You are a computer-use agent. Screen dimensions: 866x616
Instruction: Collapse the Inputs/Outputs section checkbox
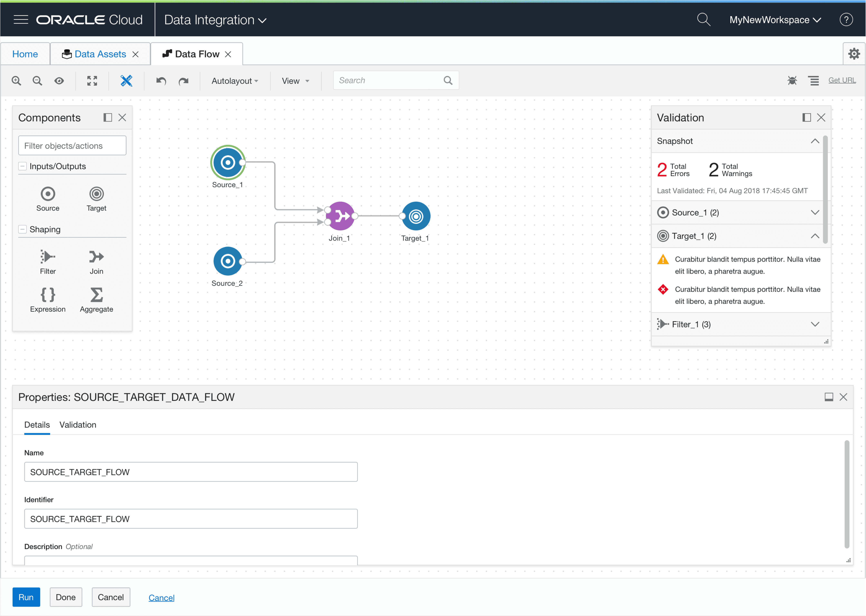click(x=23, y=166)
